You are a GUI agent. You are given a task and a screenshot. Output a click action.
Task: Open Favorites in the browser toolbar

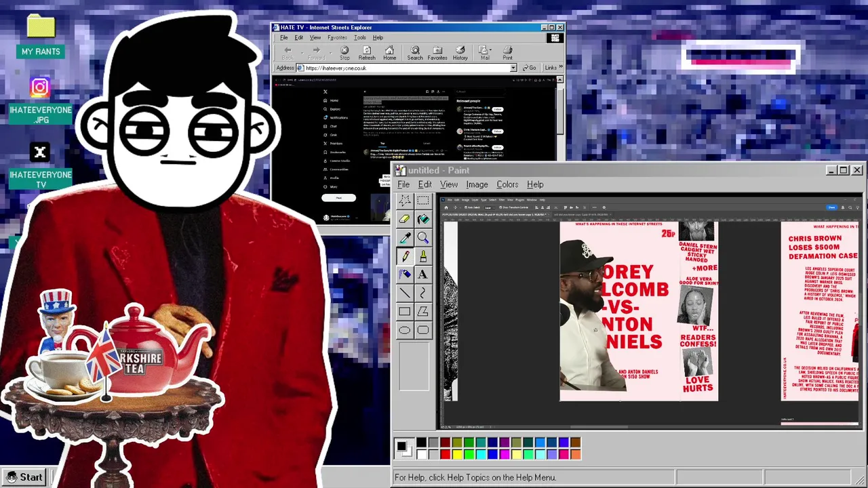click(437, 53)
